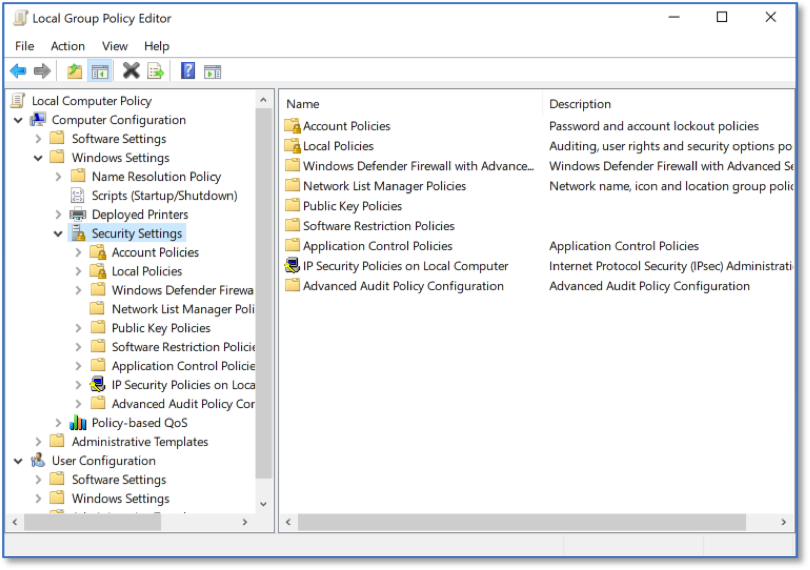The height and width of the screenshot is (570, 810).
Task: Select Software Settings under User Configuration
Action: 119,479
